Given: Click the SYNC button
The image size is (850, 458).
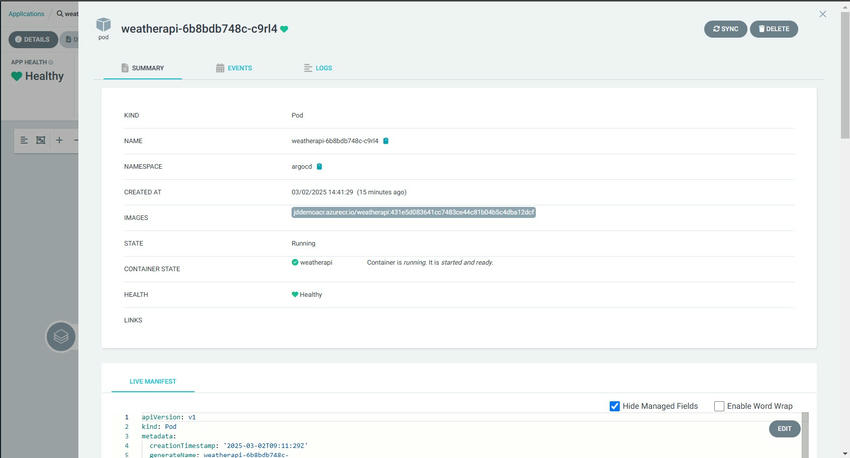Looking at the screenshot, I should point(725,29).
